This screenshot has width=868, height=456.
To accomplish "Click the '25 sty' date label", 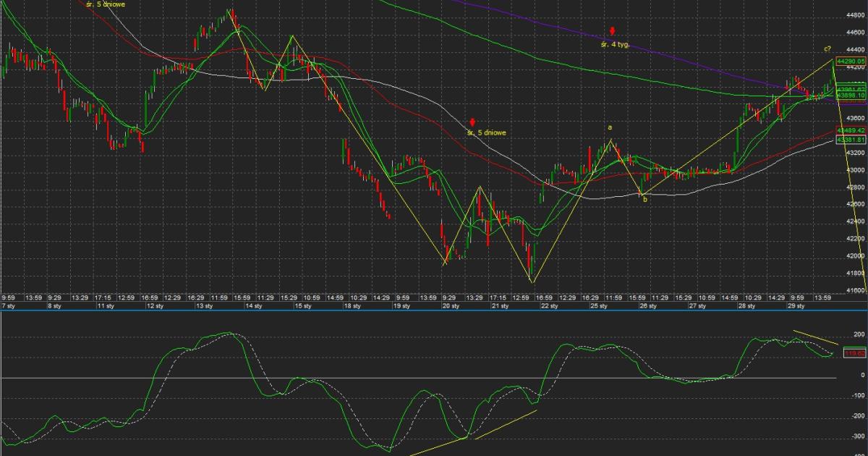I will pyautogui.click(x=599, y=306).
